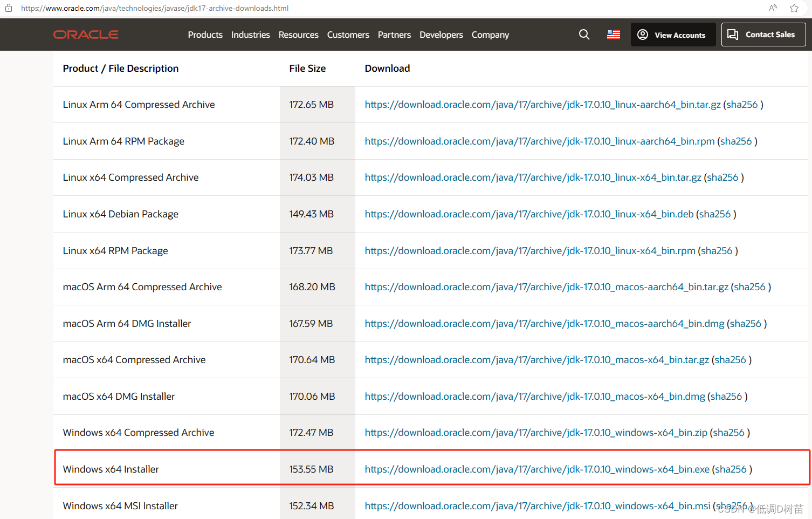Image resolution: width=812 pixels, height=519 pixels.
Task: Open sha256 for macOS x64 DMG Installer
Action: coord(726,397)
